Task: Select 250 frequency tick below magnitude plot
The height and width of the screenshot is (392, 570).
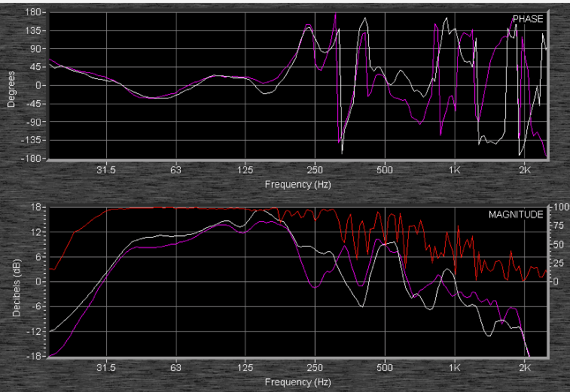Action: click(315, 367)
